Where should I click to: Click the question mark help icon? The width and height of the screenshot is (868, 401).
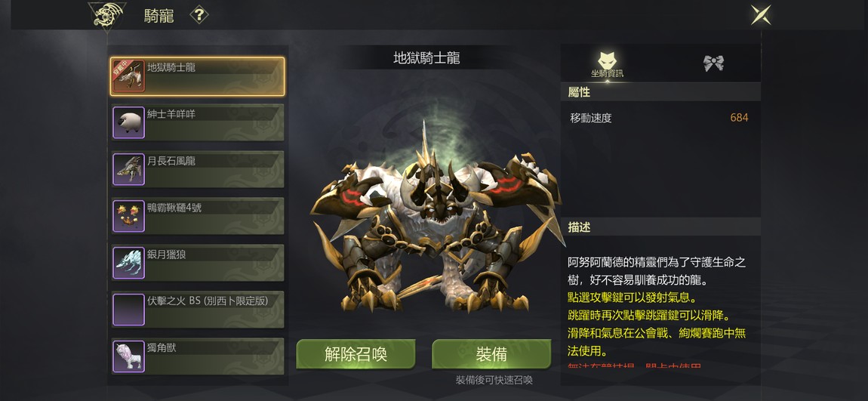199,15
